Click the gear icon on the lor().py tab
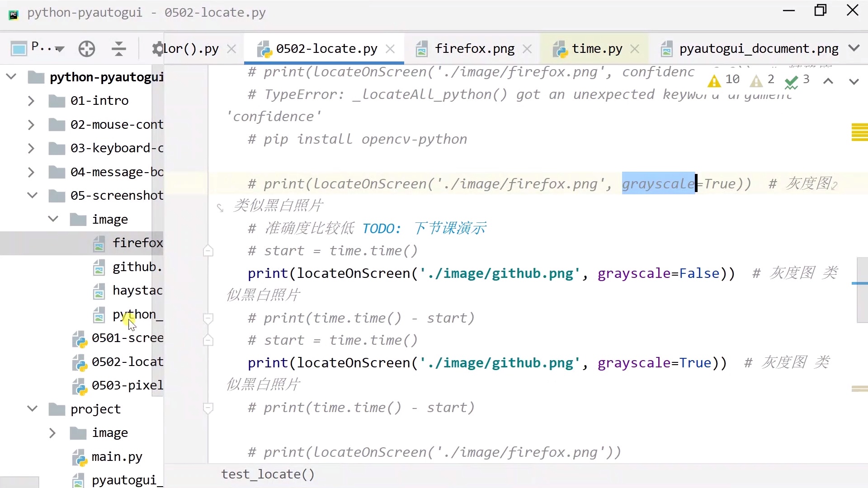The image size is (868, 488). click(158, 48)
